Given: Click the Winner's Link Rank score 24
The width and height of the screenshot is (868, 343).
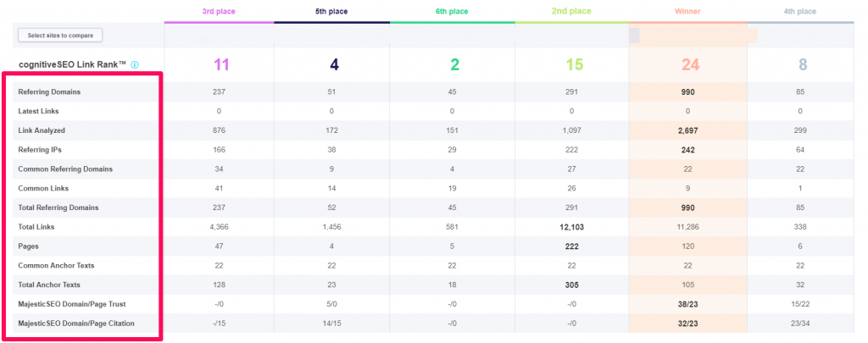Looking at the screenshot, I should tap(687, 64).
